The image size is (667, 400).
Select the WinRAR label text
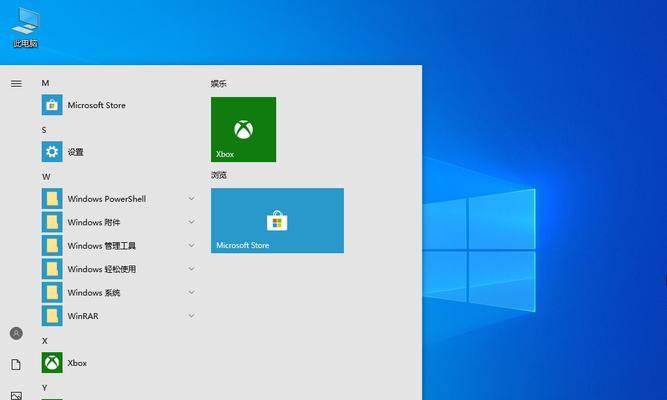83,316
